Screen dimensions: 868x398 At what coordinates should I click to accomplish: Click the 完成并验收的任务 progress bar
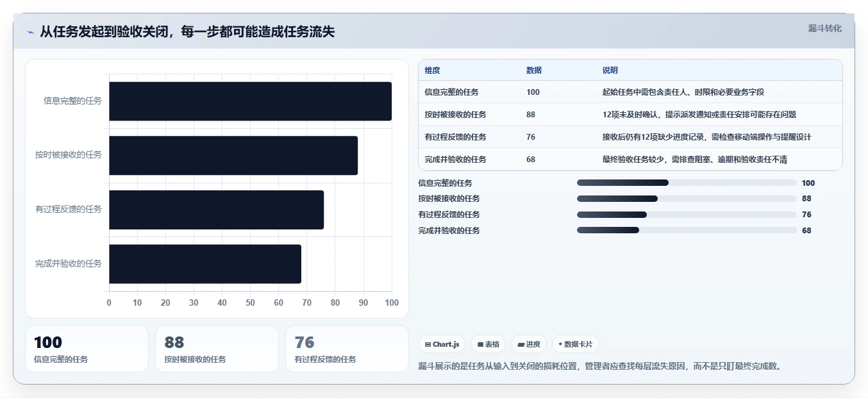click(x=687, y=230)
